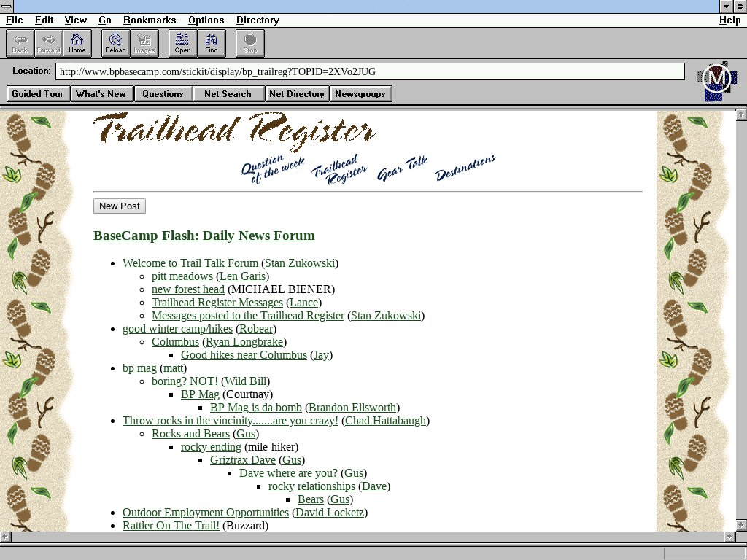
Task: Click the Find binoculars icon
Action: click(211, 43)
